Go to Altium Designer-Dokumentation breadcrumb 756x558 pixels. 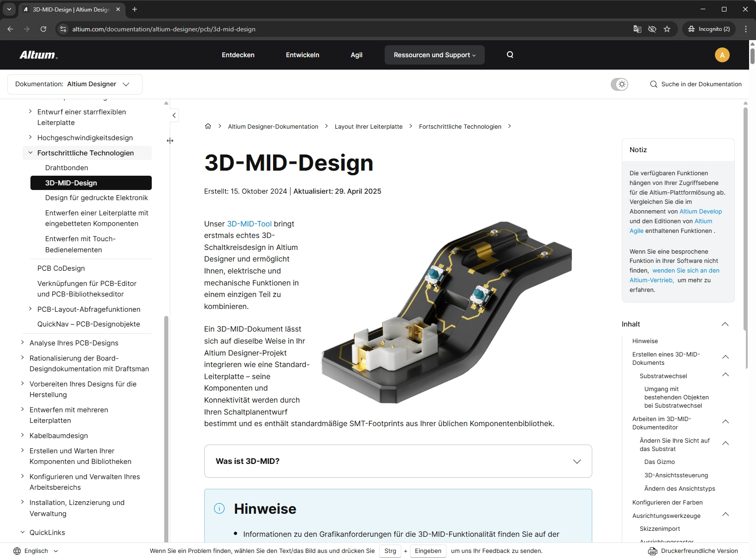273,126
